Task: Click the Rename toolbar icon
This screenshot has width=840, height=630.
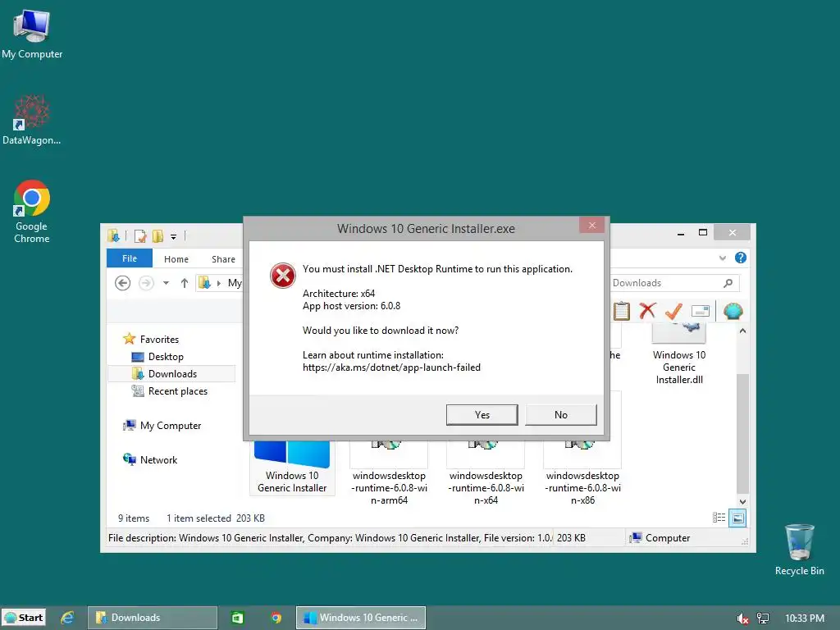Action: tap(701, 311)
